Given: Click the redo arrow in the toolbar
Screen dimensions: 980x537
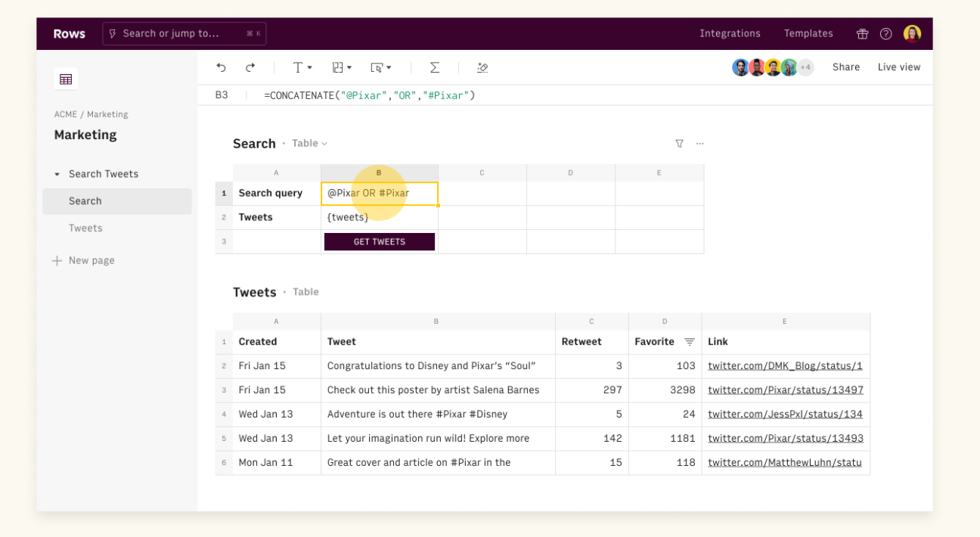Looking at the screenshot, I should point(250,67).
